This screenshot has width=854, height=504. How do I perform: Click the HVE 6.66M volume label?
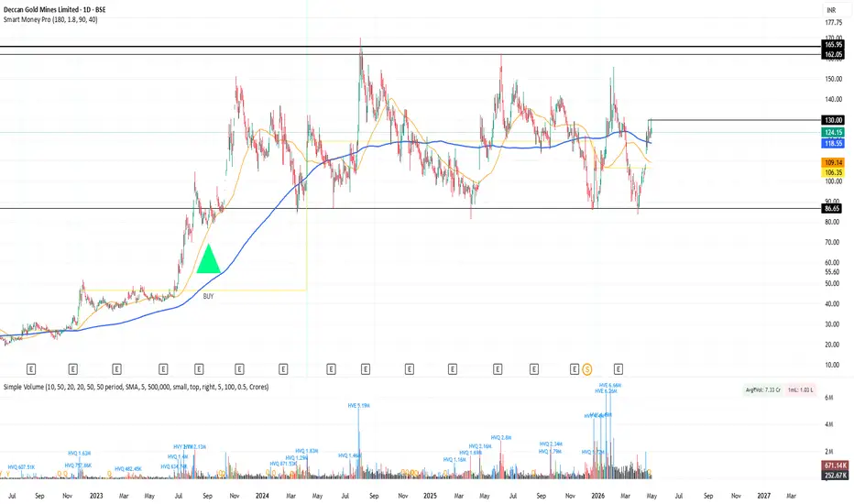(x=610, y=385)
